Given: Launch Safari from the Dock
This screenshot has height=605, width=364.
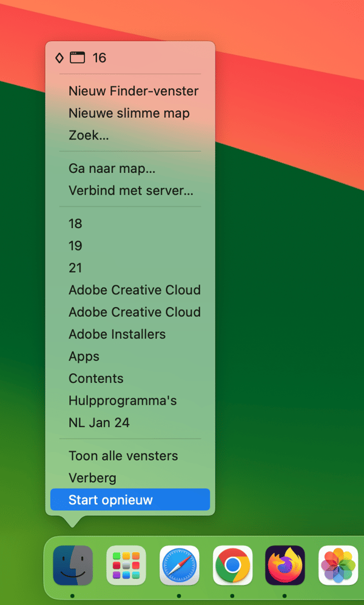Looking at the screenshot, I should 180,566.
